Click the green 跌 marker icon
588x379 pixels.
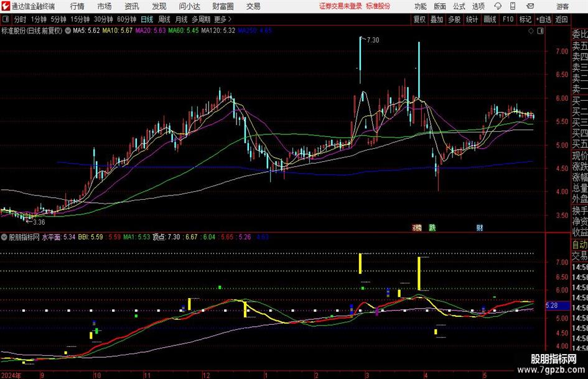[x=432, y=227]
